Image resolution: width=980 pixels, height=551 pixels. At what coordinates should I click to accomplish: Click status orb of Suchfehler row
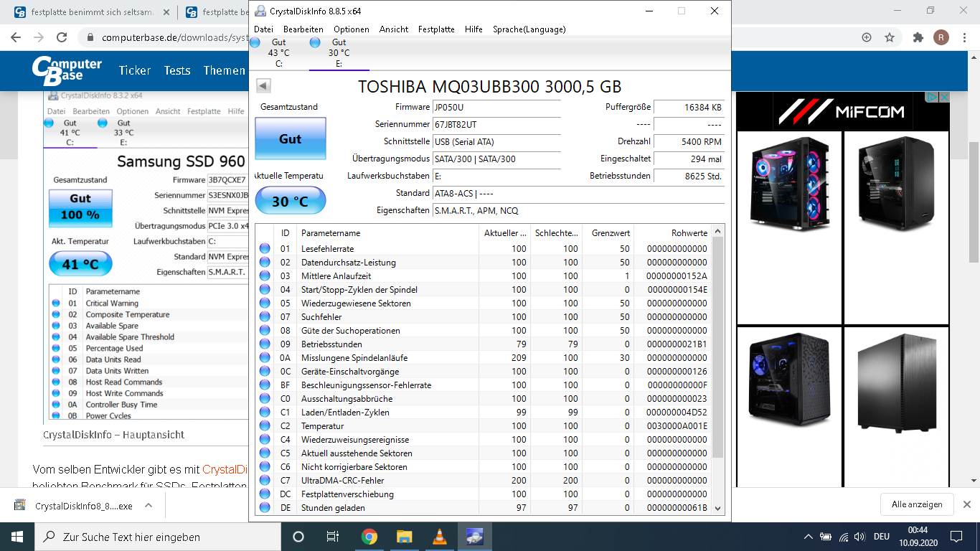point(265,317)
